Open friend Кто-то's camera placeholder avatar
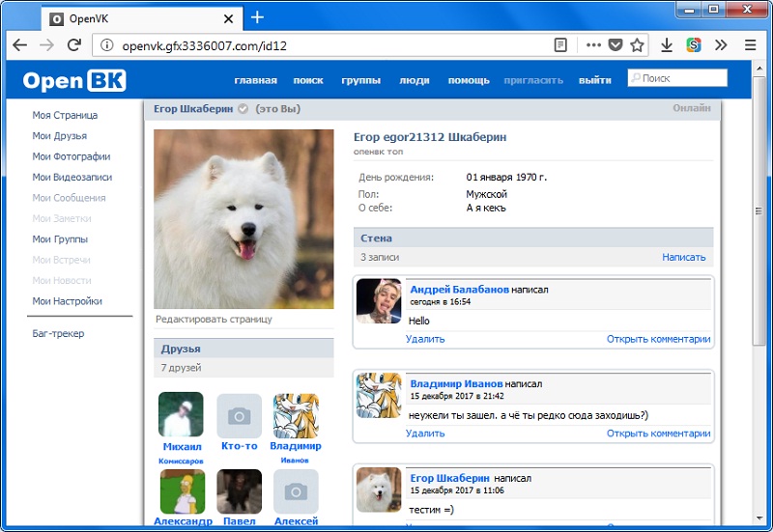 coord(239,416)
